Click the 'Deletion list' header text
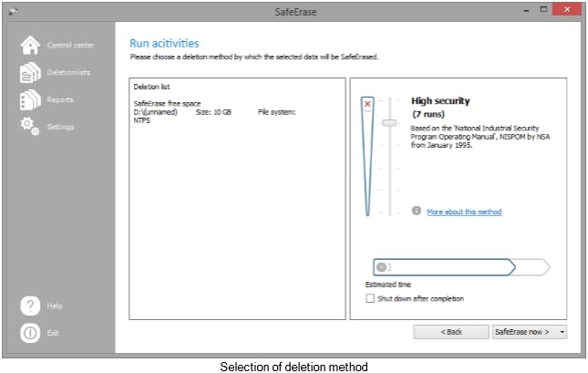588x373 pixels. click(151, 87)
